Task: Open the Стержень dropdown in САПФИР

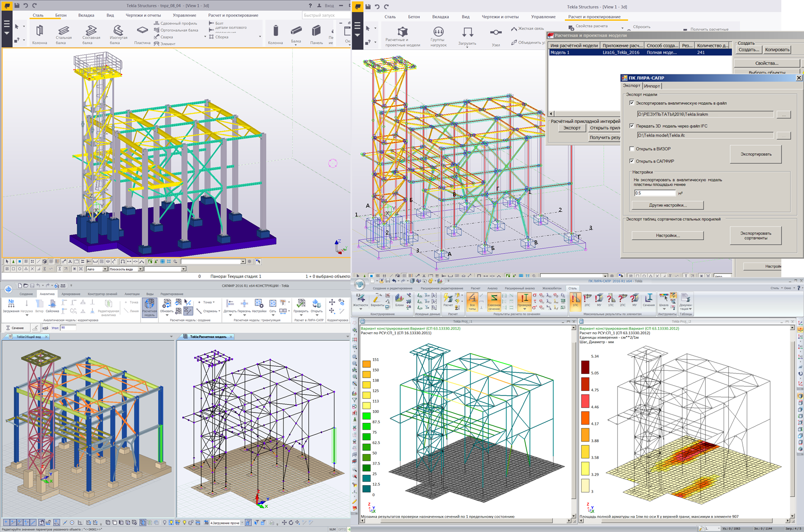Action: coord(220,311)
